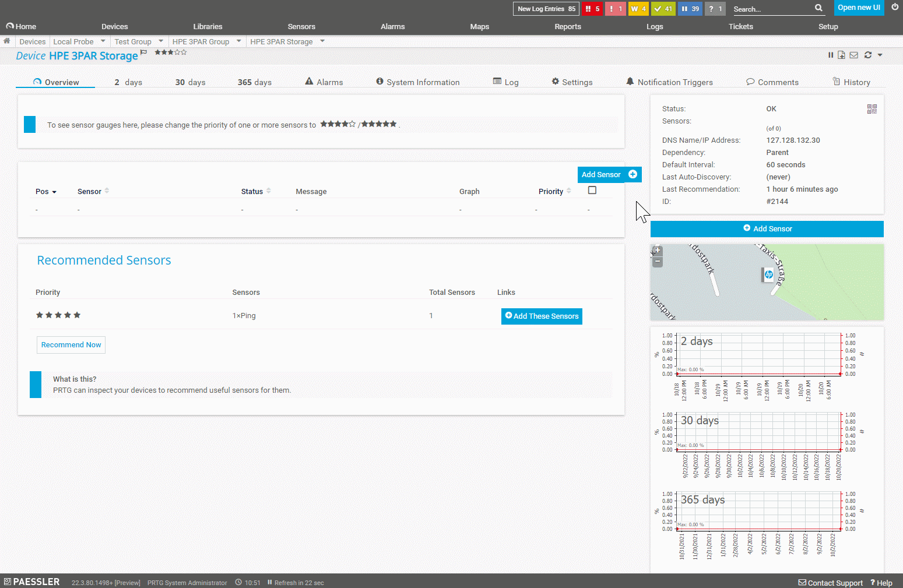This screenshot has height=588, width=903.
Task: Pause the device using the pause icon
Action: (831, 55)
